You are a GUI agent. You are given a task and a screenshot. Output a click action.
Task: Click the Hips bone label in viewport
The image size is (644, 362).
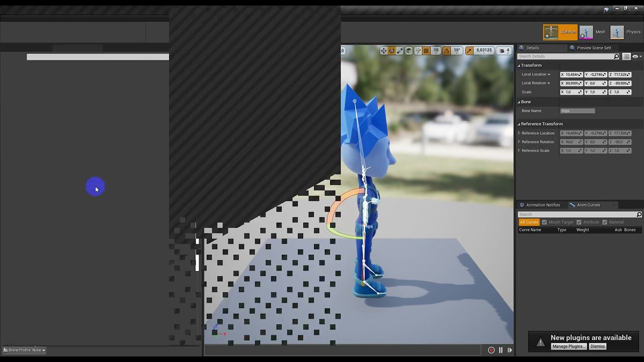pos(369,227)
